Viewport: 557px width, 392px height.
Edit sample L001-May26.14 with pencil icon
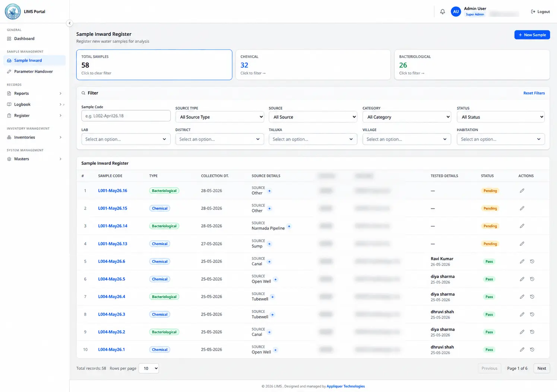pyautogui.click(x=522, y=226)
